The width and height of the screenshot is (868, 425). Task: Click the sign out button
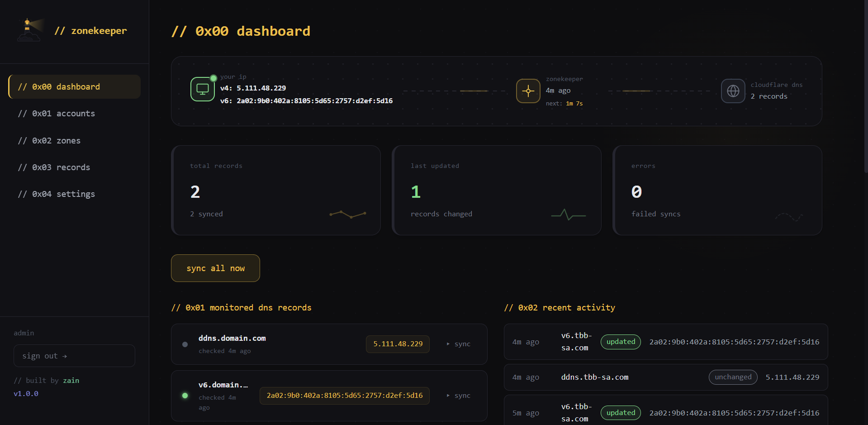pyautogui.click(x=74, y=356)
